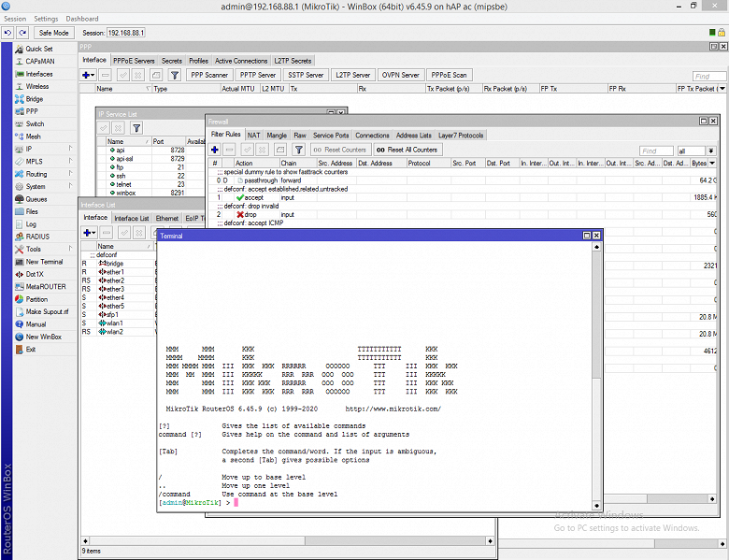Open Bridge in the sidebar

click(x=34, y=98)
